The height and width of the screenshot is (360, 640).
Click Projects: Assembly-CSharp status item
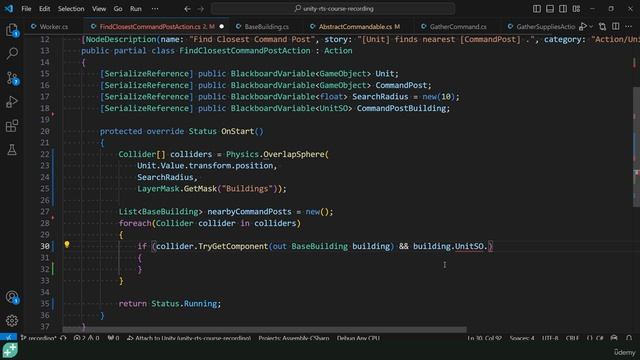tap(293, 338)
